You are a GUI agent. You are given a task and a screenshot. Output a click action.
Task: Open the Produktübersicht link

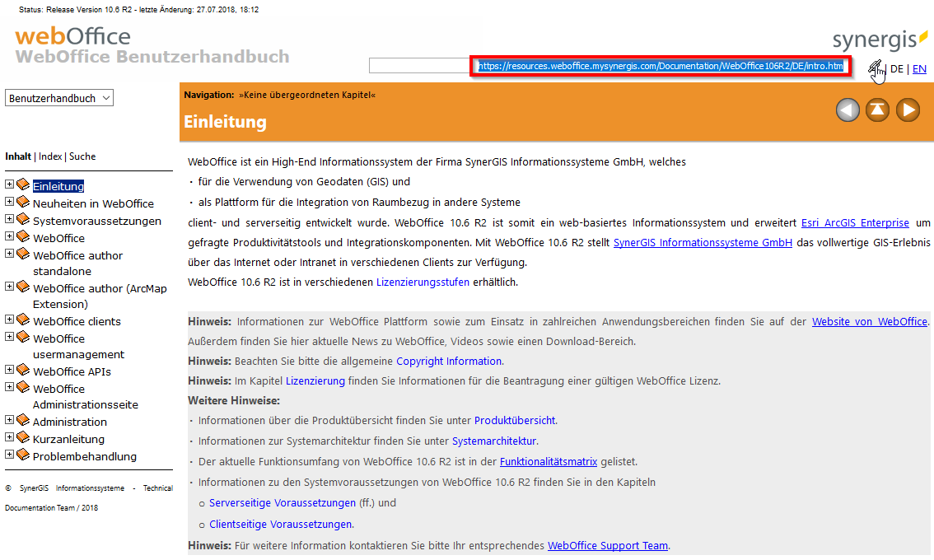click(x=515, y=421)
